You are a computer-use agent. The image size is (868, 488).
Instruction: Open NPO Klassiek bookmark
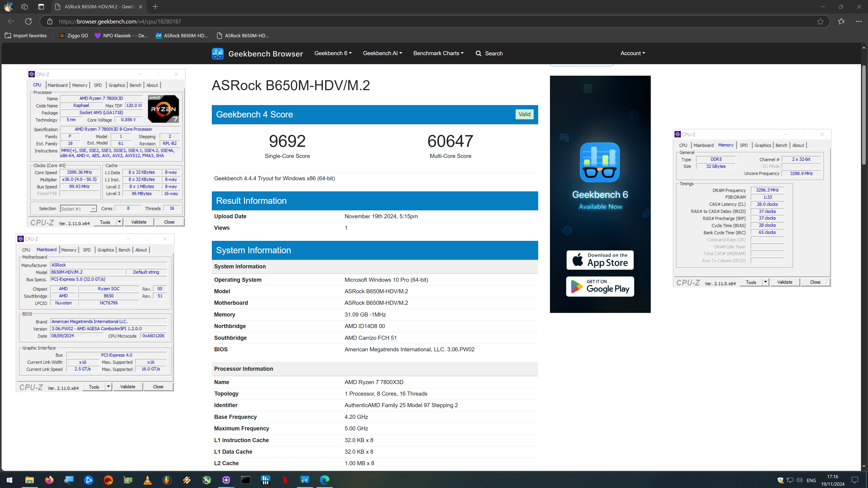[121, 36]
